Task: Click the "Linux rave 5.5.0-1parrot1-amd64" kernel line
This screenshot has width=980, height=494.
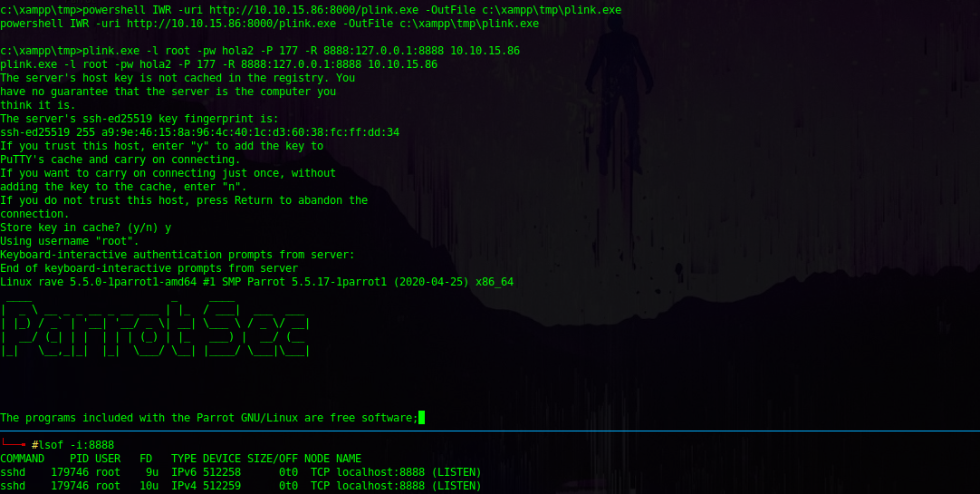Action: point(257,282)
